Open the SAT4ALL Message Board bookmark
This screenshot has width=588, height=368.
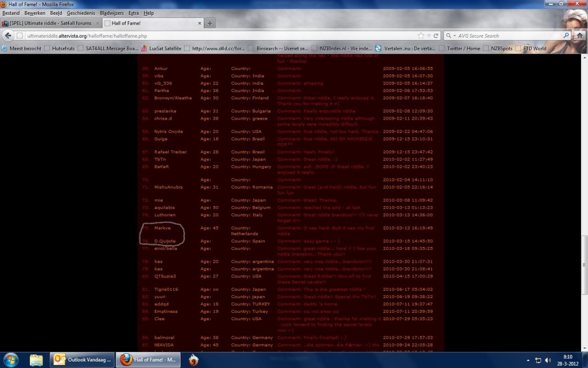click(108, 48)
